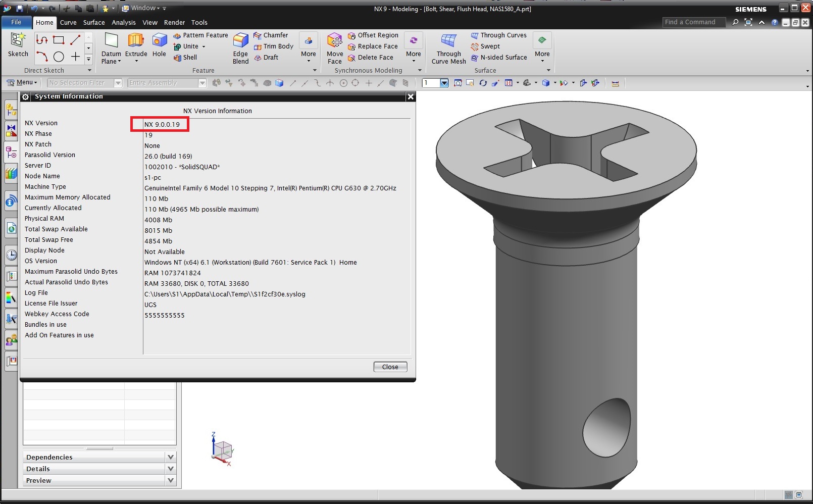This screenshot has height=504, width=813.
Task: Run the Delete Face command
Action: (x=371, y=58)
